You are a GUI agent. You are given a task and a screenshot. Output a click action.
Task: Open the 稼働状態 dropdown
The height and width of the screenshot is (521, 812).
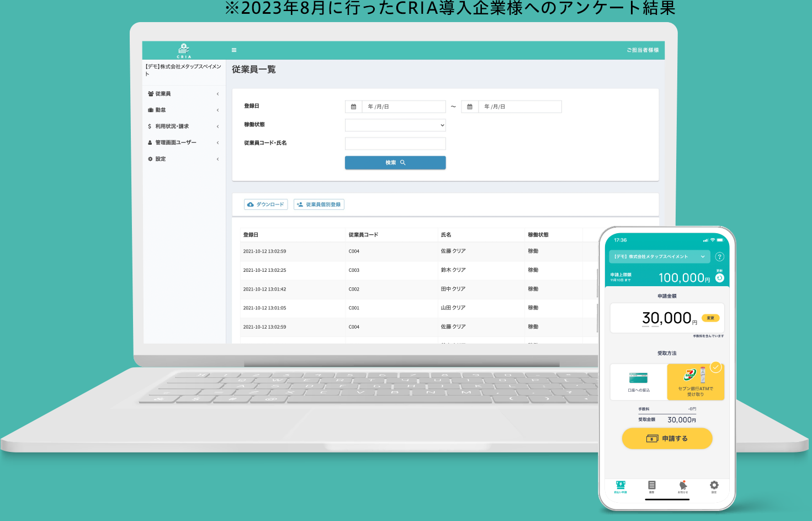395,125
